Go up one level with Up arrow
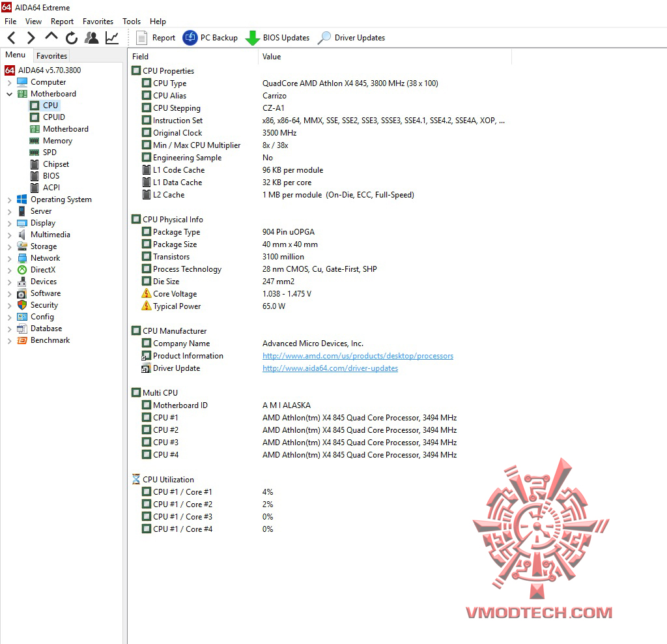Screen dimensions: 667x644 pos(51,37)
